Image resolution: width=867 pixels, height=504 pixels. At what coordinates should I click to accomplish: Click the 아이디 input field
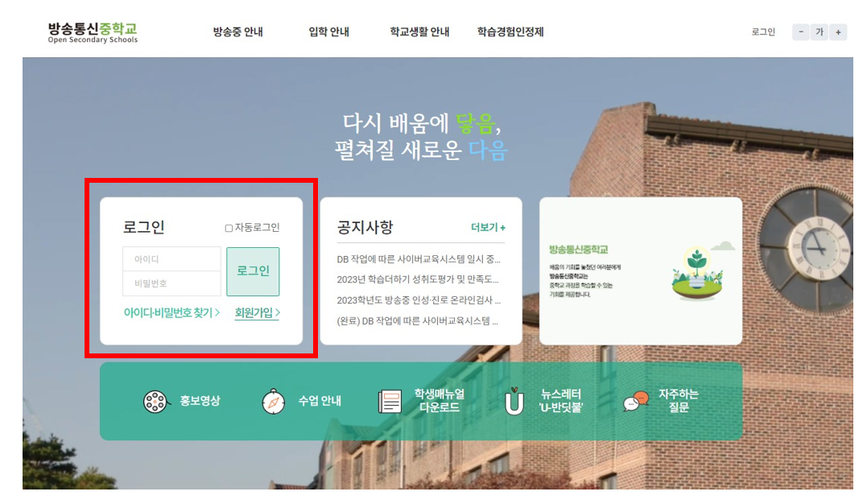171,259
